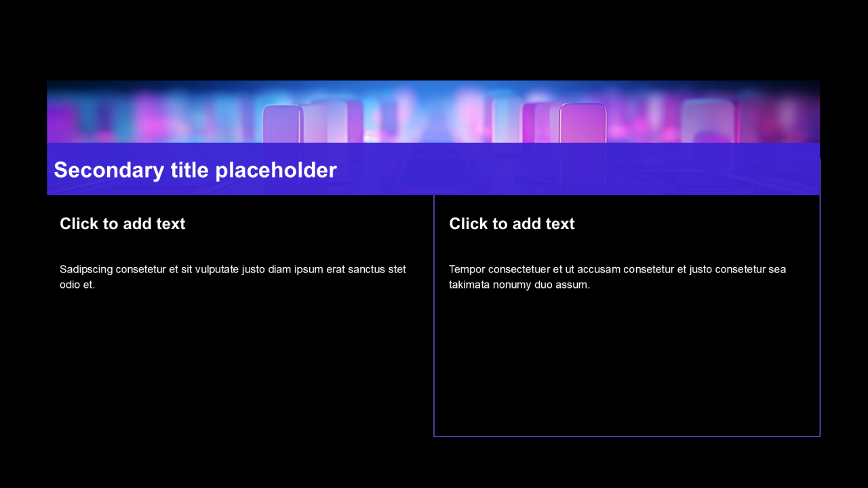This screenshot has height=488, width=868.
Task: Click the "takimata nonumy duo assum." line
Action: (x=519, y=285)
